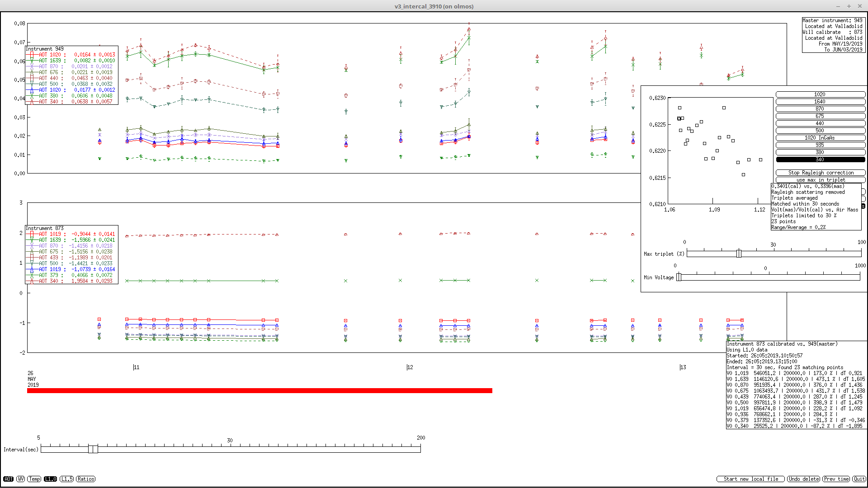The image size is (868, 488).
Task: Click the Min Voltage slider handle
Action: pyautogui.click(x=679, y=277)
